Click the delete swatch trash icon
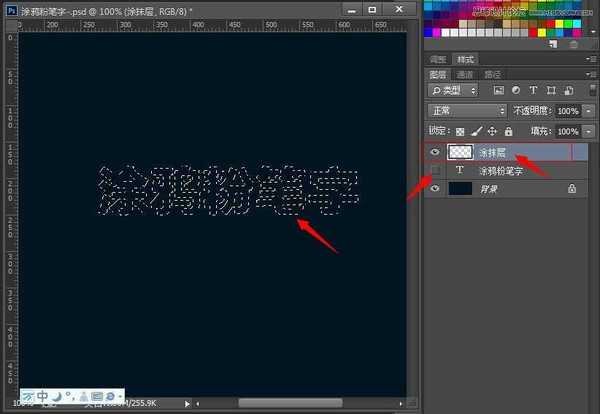 pos(573,45)
